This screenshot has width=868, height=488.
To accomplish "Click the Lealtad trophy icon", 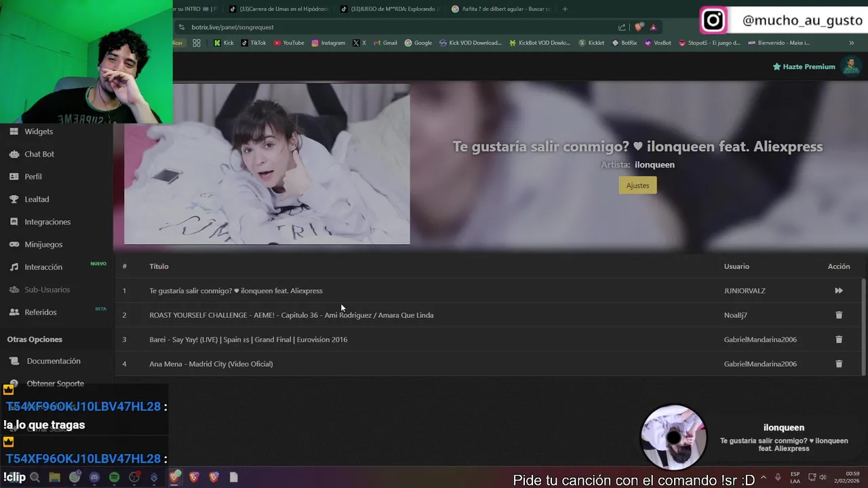I will tap(14, 199).
